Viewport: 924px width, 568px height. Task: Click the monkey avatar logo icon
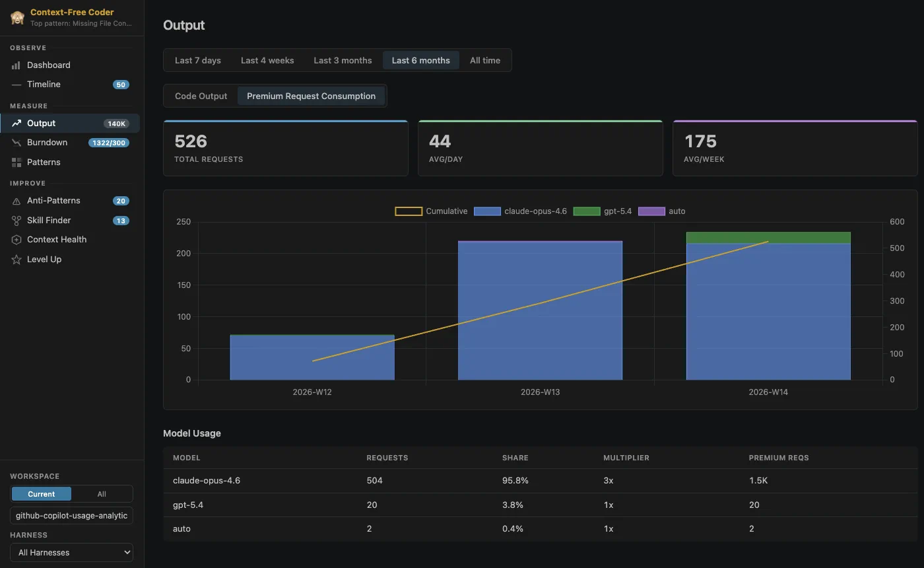tap(17, 17)
